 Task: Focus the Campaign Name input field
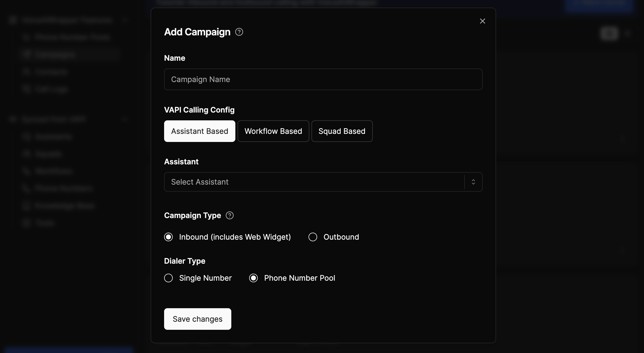pyautogui.click(x=323, y=79)
